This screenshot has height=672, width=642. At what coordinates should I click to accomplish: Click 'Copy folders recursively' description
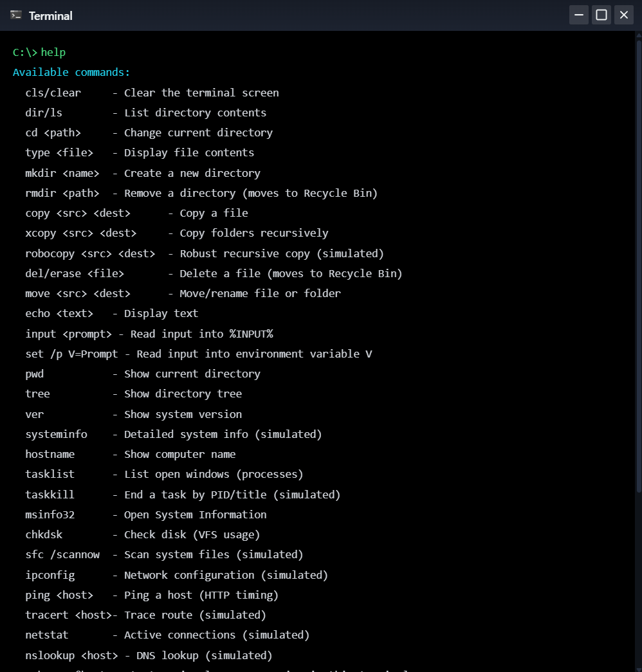coord(254,233)
